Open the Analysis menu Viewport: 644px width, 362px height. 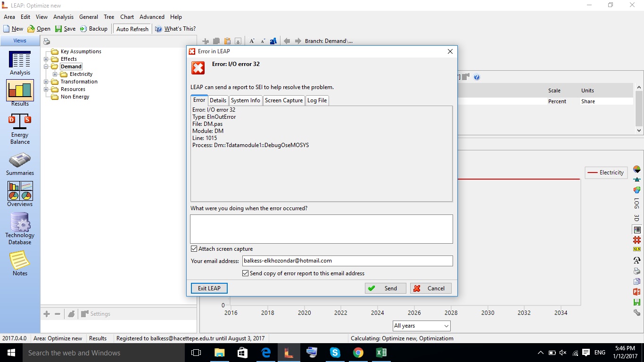point(64,16)
